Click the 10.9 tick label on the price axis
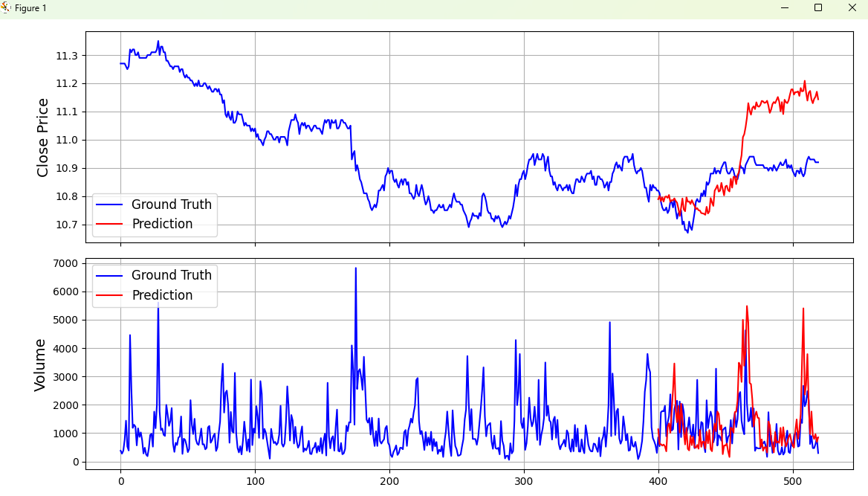The image size is (868, 496). point(67,169)
